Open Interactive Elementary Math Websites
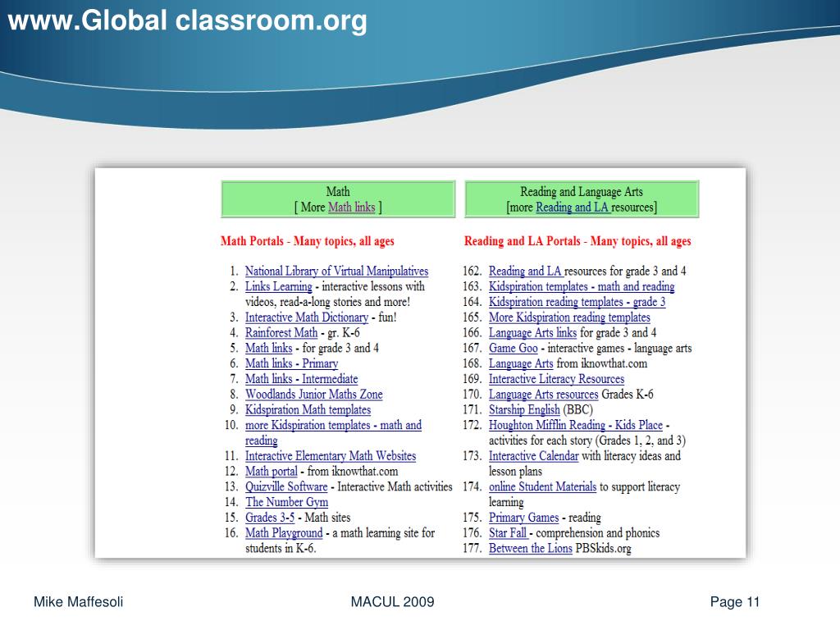The image size is (840, 630). [331, 456]
